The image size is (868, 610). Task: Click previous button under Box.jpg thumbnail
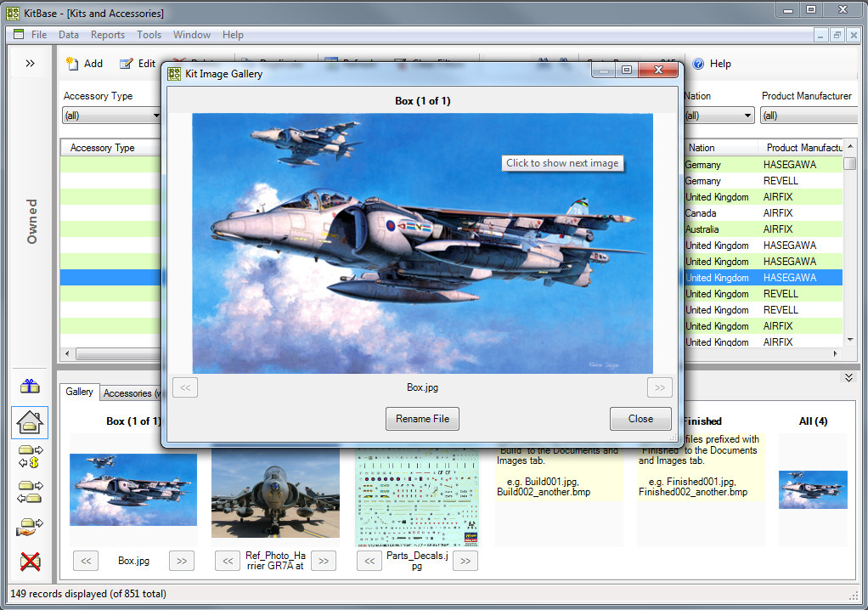86,561
